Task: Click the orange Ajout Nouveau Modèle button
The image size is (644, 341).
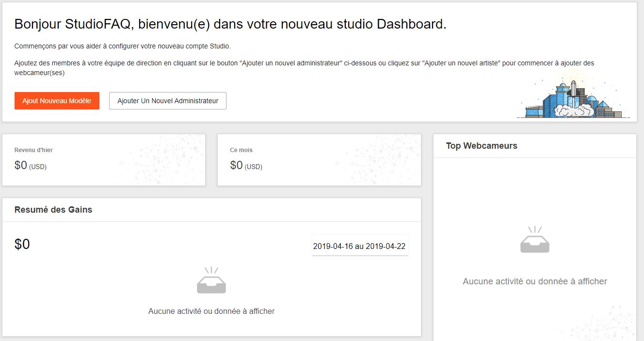Action: (x=57, y=101)
